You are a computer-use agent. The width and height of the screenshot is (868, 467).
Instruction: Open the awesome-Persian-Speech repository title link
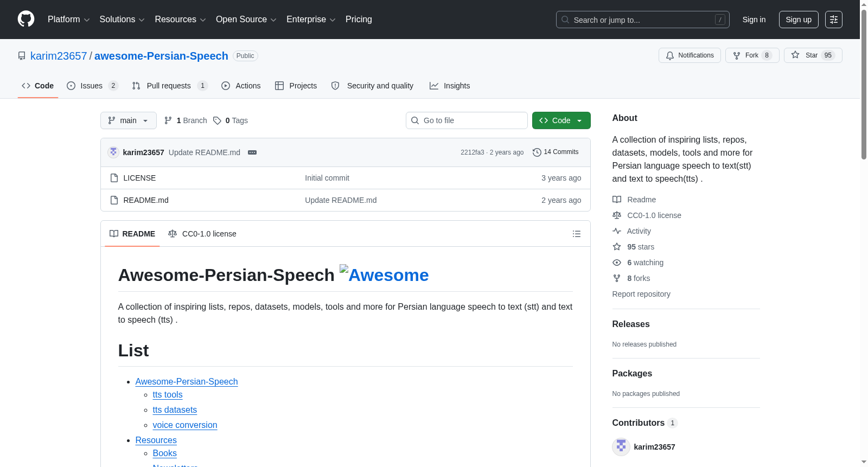pyautogui.click(x=161, y=56)
